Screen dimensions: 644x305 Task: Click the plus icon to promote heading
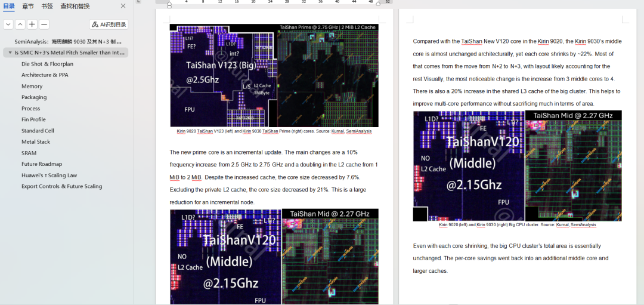[x=32, y=24]
